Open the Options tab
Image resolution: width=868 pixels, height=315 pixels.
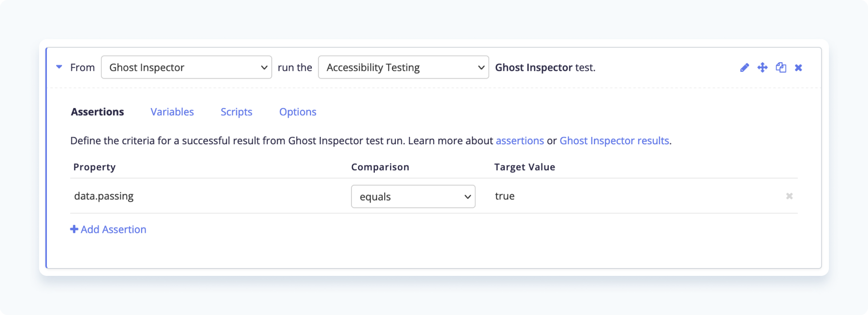coord(298,112)
